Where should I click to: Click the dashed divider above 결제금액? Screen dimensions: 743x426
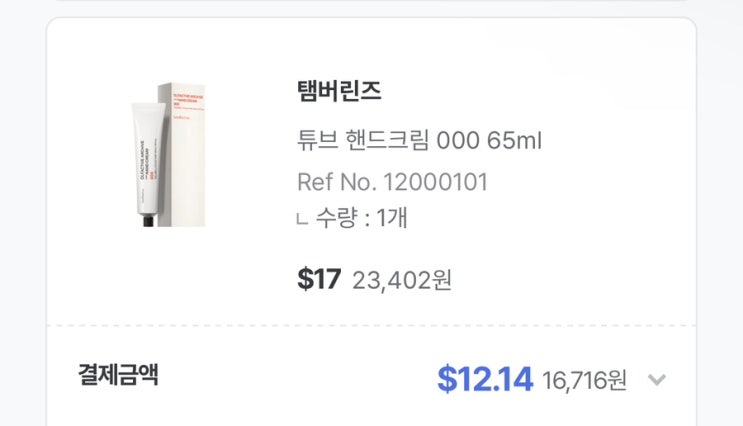371,325
